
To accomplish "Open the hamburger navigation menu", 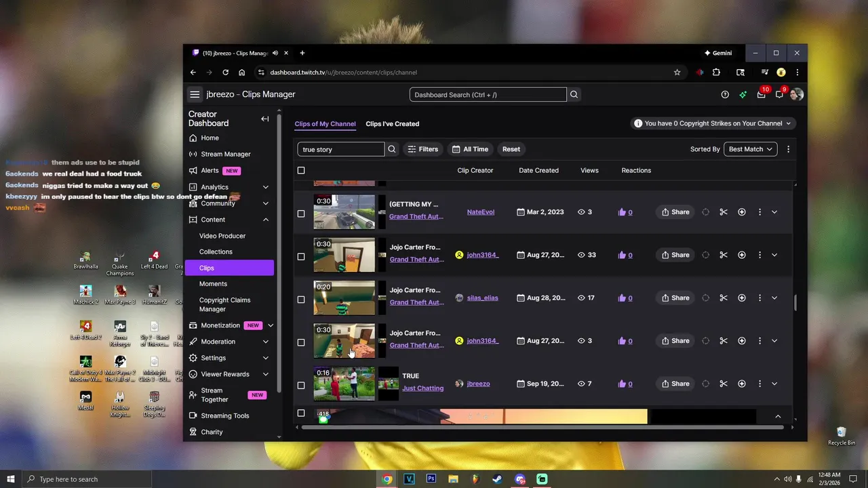I will [x=195, y=94].
